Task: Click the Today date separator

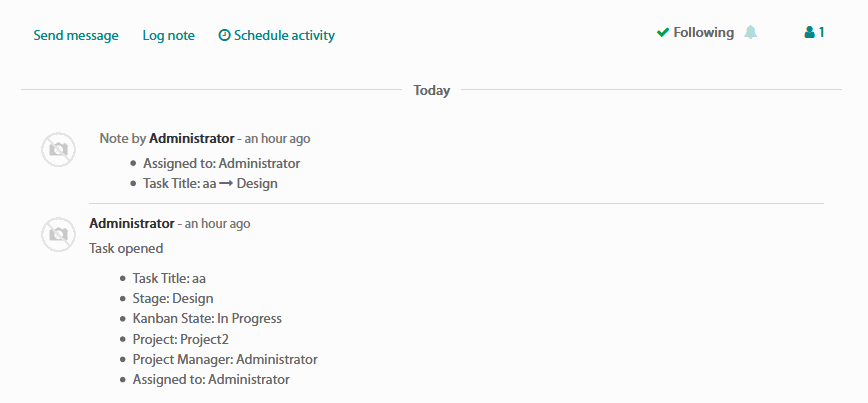Action: [x=431, y=90]
